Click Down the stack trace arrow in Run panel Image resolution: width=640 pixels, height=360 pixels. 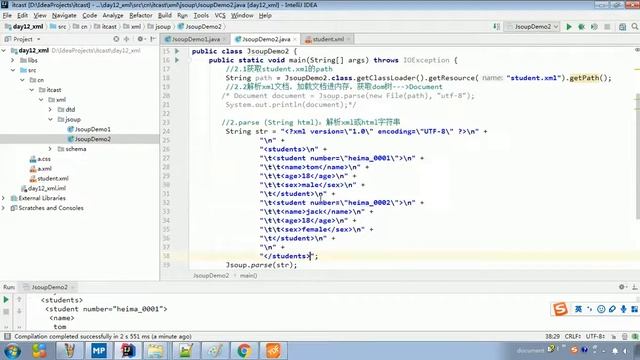point(19,311)
